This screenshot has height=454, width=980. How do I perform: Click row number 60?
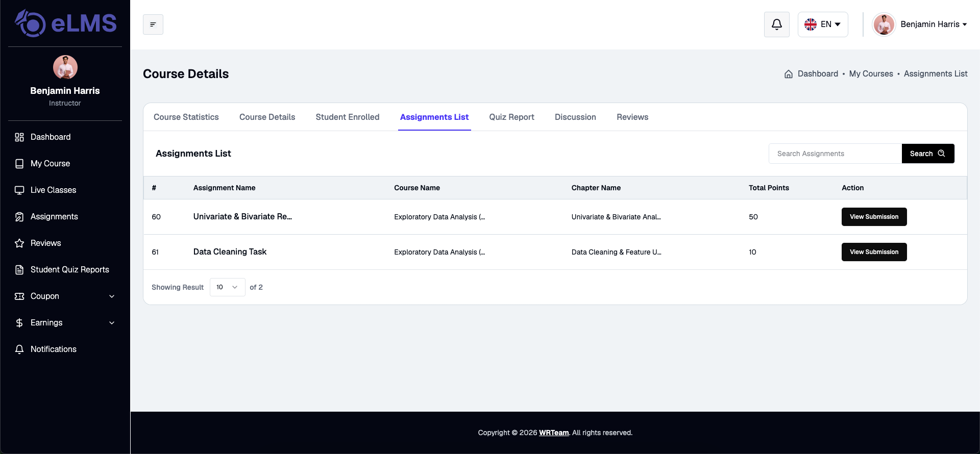click(156, 217)
